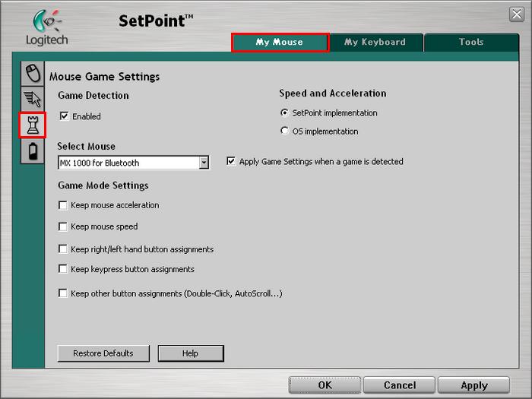The width and height of the screenshot is (532, 399).
Task: Click the Logitech logo
Action: 46,28
